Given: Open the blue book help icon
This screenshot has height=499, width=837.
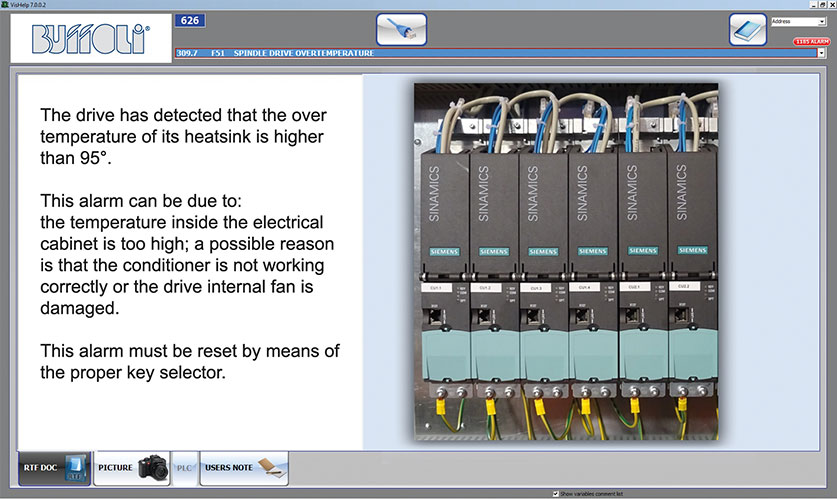Looking at the screenshot, I should point(747,29).
